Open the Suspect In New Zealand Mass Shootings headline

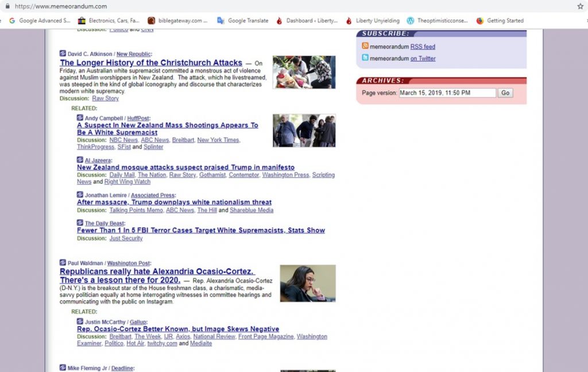(167, 129)
